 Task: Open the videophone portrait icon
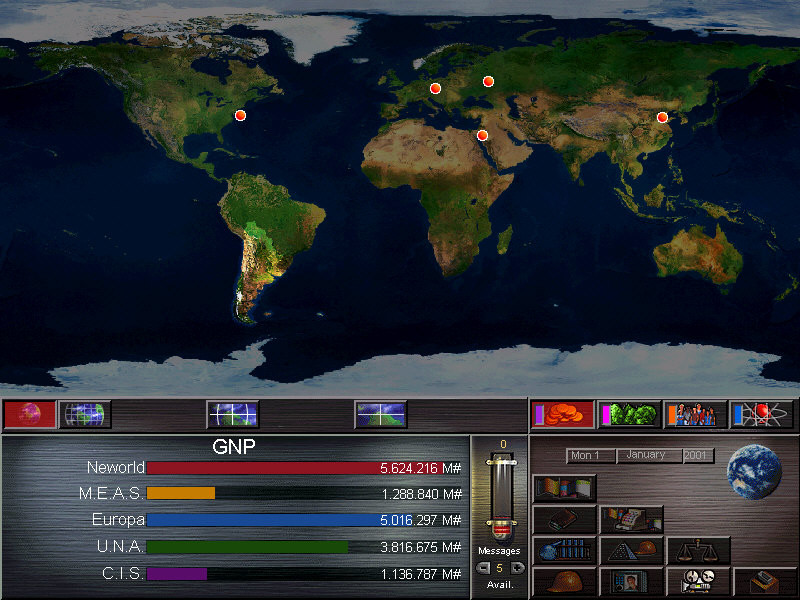631,581
